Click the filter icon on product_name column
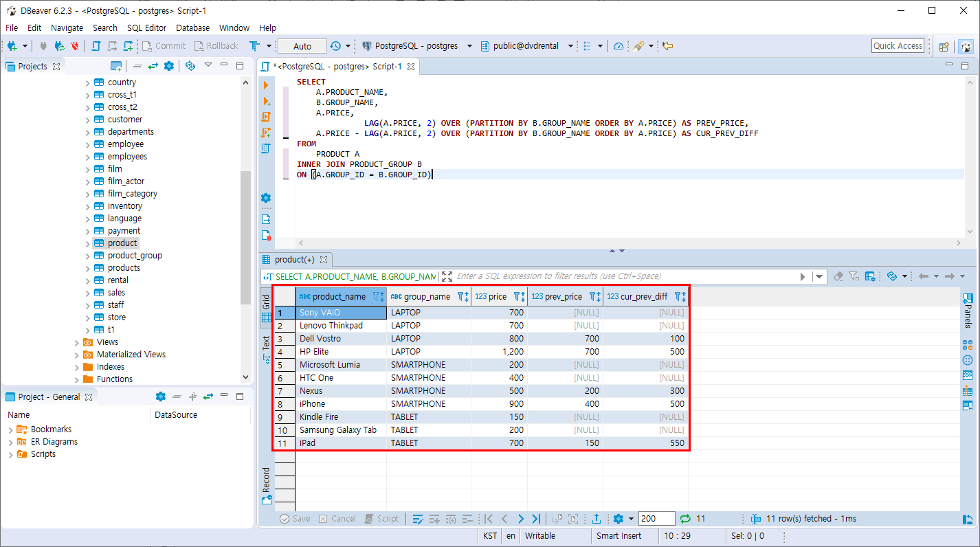 376,297
